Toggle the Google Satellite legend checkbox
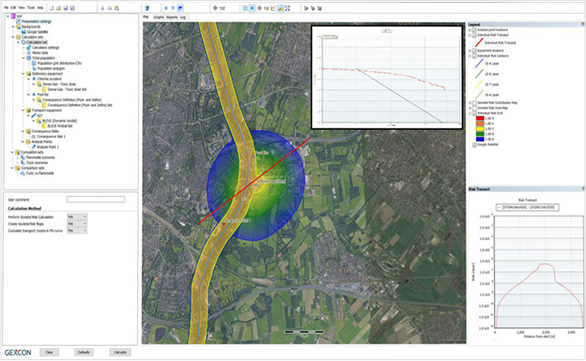Image resolution: width=586 pixels, height=361 pixels. click(x=474, y=144)
